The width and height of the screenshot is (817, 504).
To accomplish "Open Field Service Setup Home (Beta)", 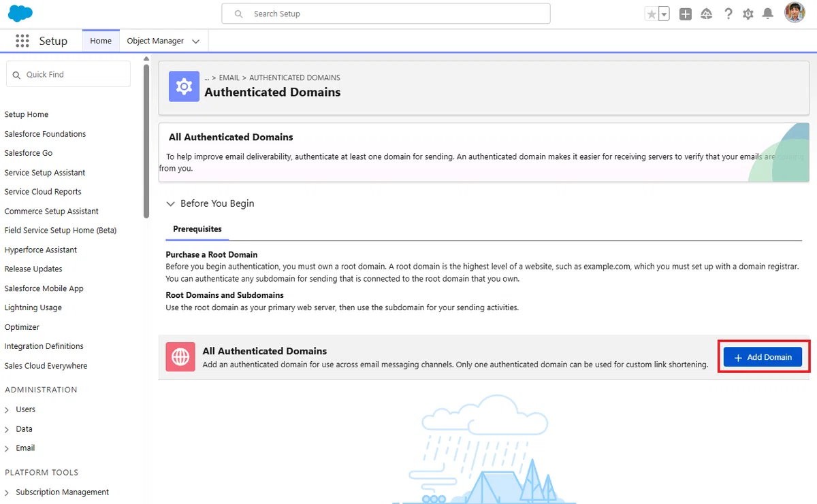I will click(x=61, y=231).
